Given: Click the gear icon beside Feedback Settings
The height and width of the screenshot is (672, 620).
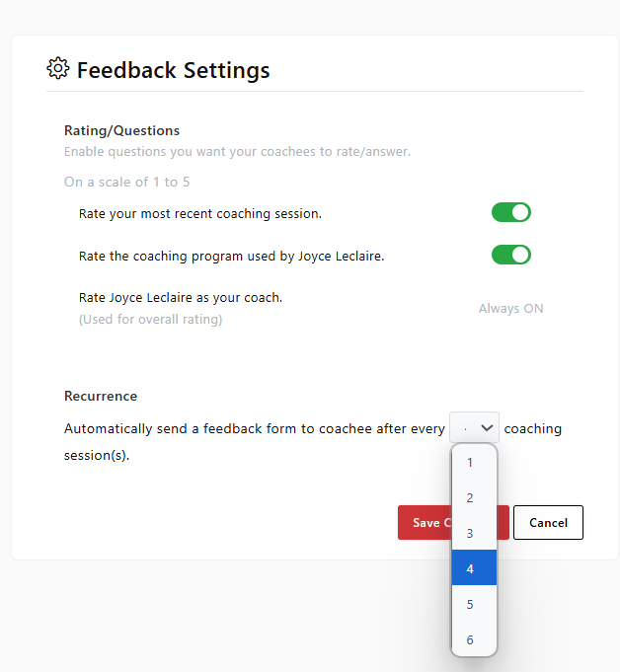Looking at the screenshot, I should (58, 69).
